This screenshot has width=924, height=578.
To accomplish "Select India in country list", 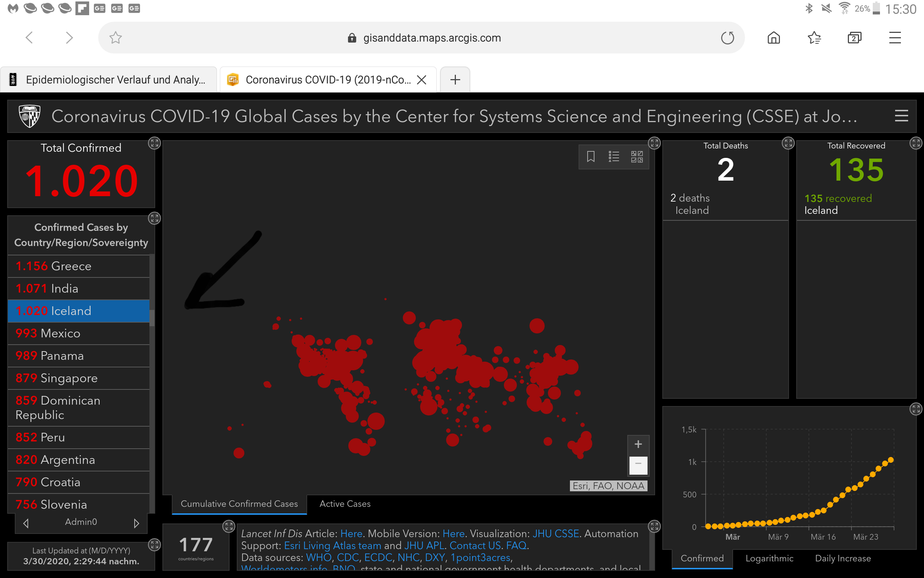I will pos(78,288).
